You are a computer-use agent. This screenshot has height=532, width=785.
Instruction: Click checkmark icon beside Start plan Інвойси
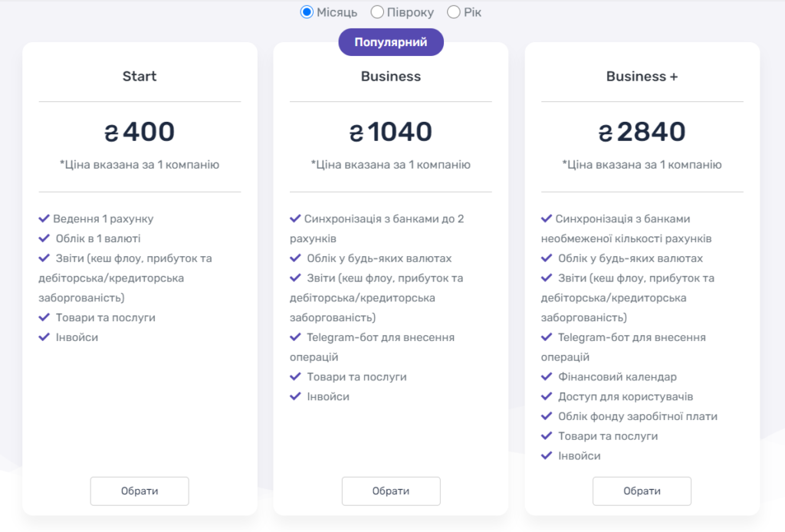coord(44,337)
